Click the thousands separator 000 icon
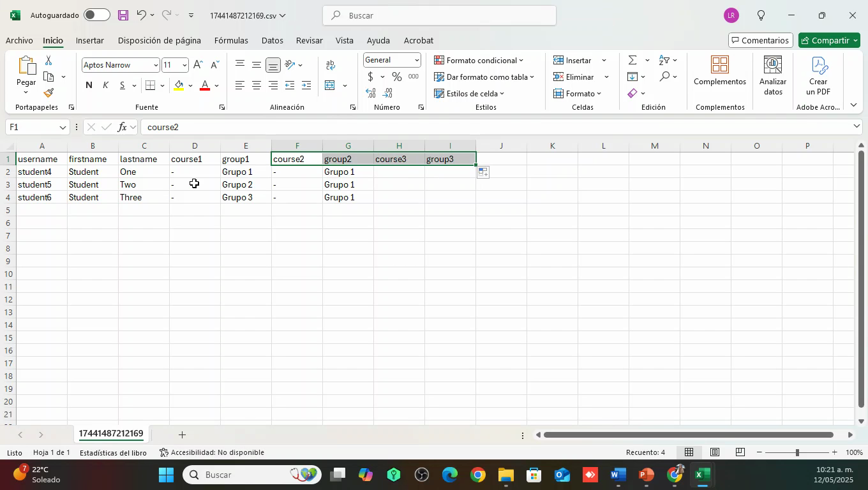The height and width of the screenshot is (490, 868). click(414, 77)
